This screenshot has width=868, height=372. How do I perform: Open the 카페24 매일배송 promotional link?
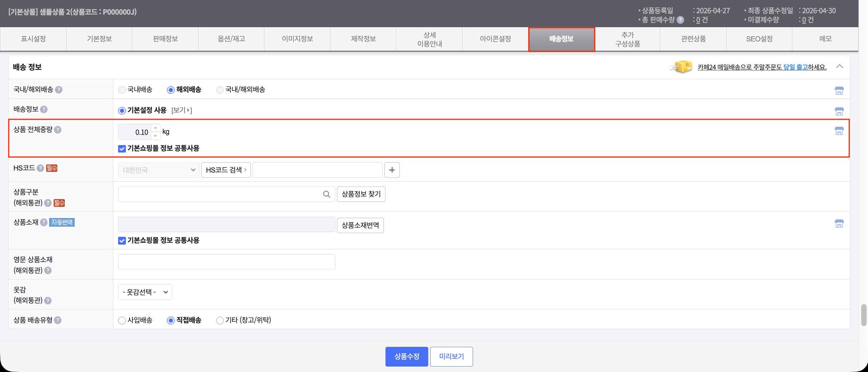tap(762, 67)
